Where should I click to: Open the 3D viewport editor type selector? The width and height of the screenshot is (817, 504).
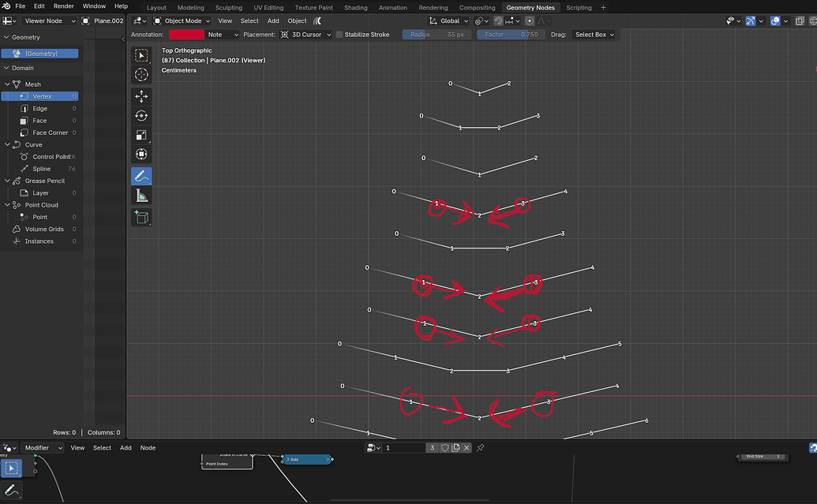pyautogui.click(x=139, y=21)
